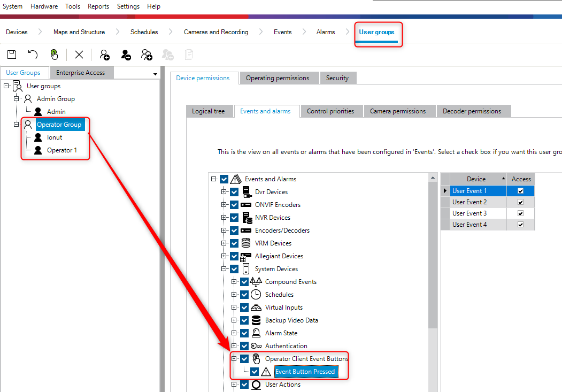Open the Alarms navigation section

(x=326, y=32)
